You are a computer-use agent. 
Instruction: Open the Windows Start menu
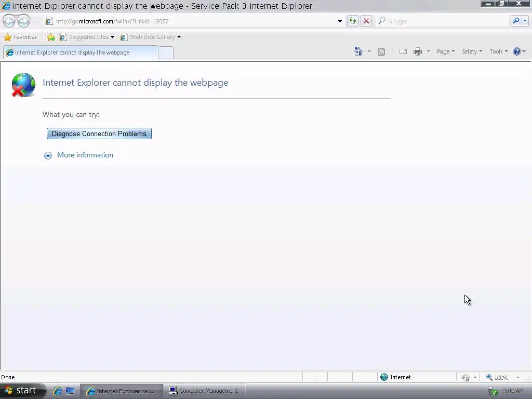(23, 391)
